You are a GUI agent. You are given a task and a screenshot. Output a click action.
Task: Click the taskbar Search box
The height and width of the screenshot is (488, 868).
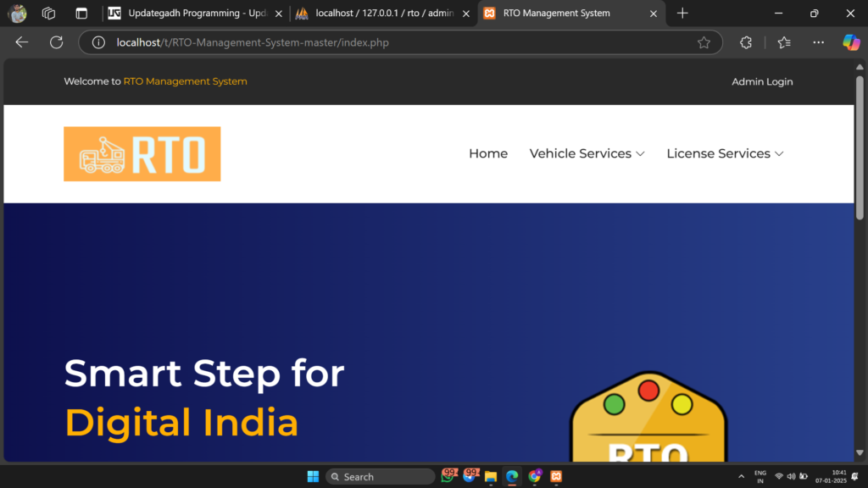tap(381, 476)
